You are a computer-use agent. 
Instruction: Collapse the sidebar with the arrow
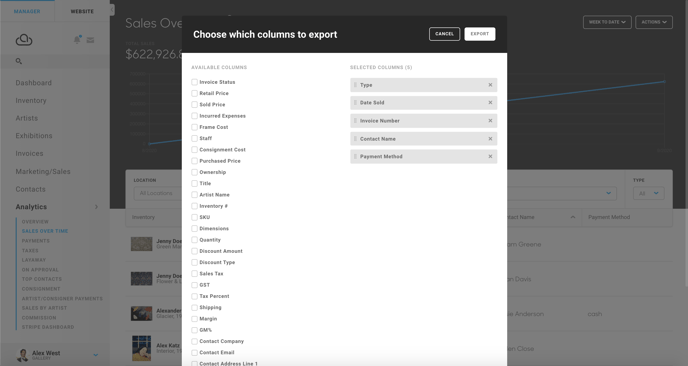coord(112,10)
